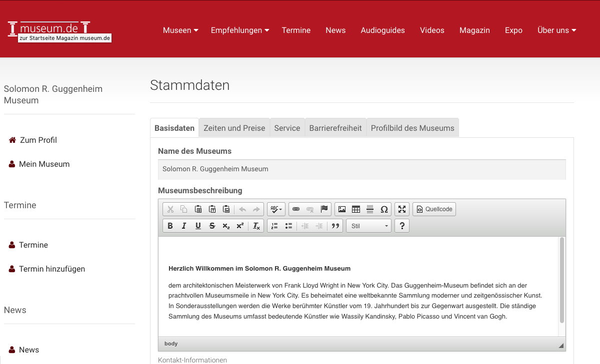Viewport: 600px width, 364px height.
Task: Open Termin hinzufügen sidebar link
Action: [x=52, y=269]
